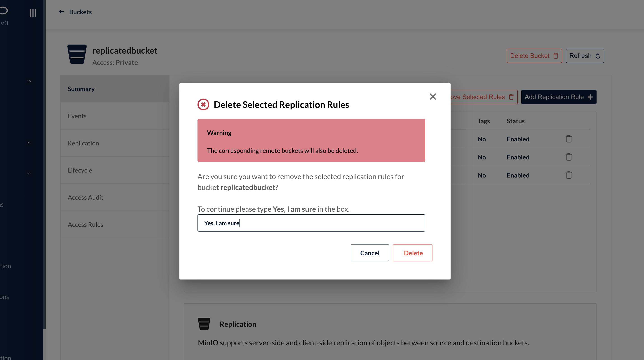
Task: Click the red error icon in dialog title
Action: coord(203,104)
